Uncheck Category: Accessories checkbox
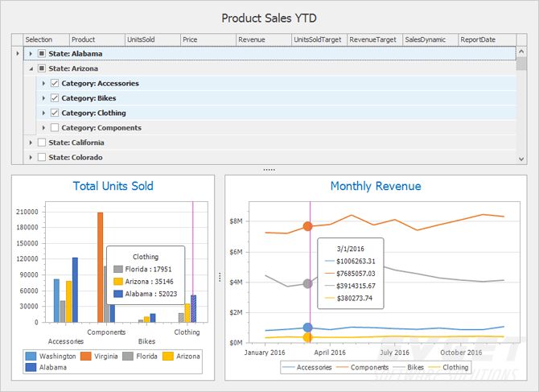539x392 pixels. click(55, 83)
